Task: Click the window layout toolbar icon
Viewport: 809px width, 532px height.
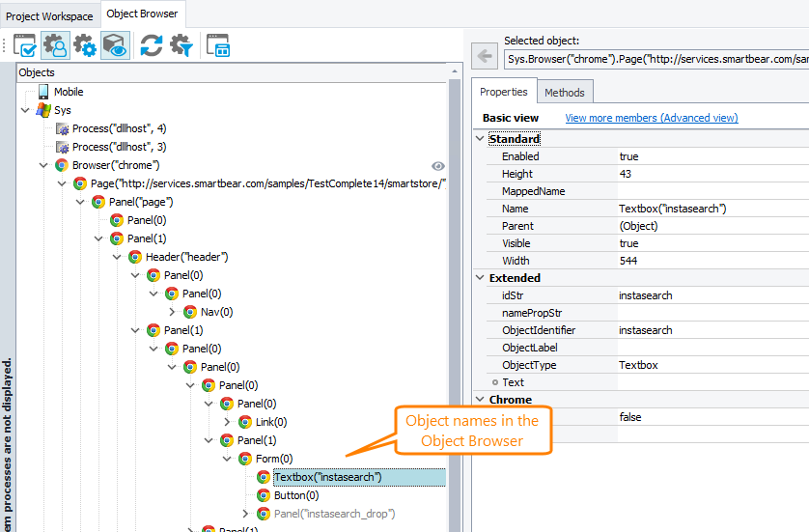Action: [218, 45]
